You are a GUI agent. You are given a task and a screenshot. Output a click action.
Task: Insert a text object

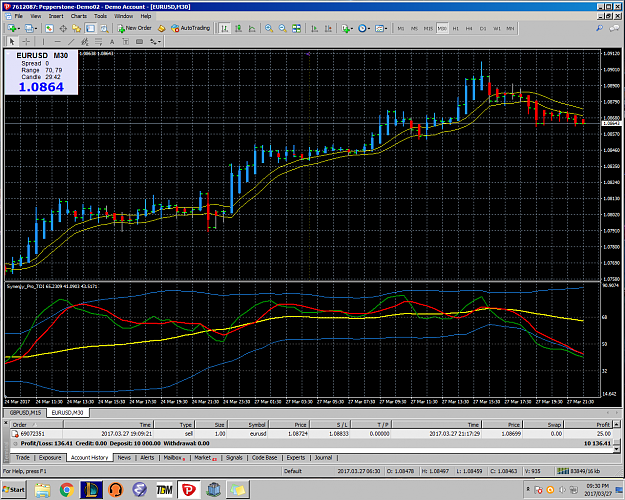(x=112, y=41)
